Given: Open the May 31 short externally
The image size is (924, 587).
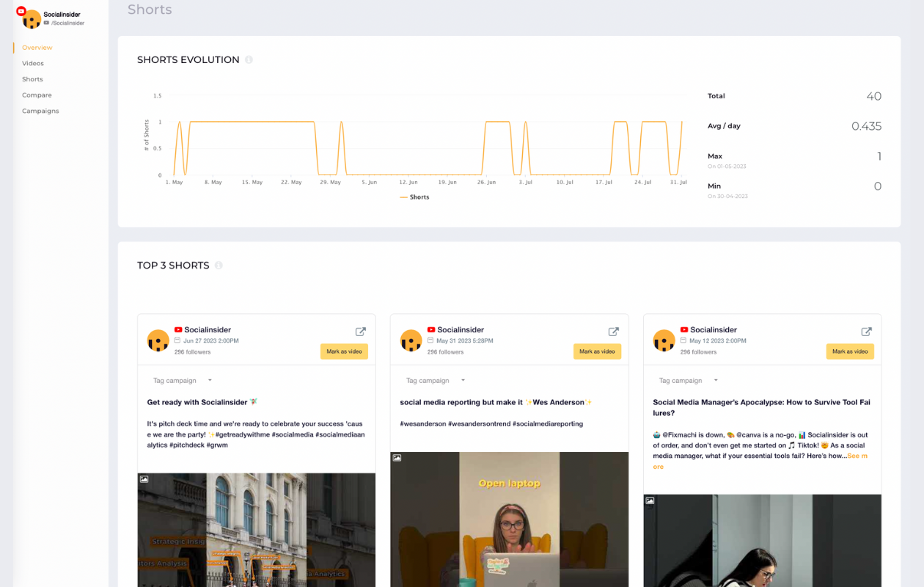Looking at the screenshot, I should pos(613,332).
